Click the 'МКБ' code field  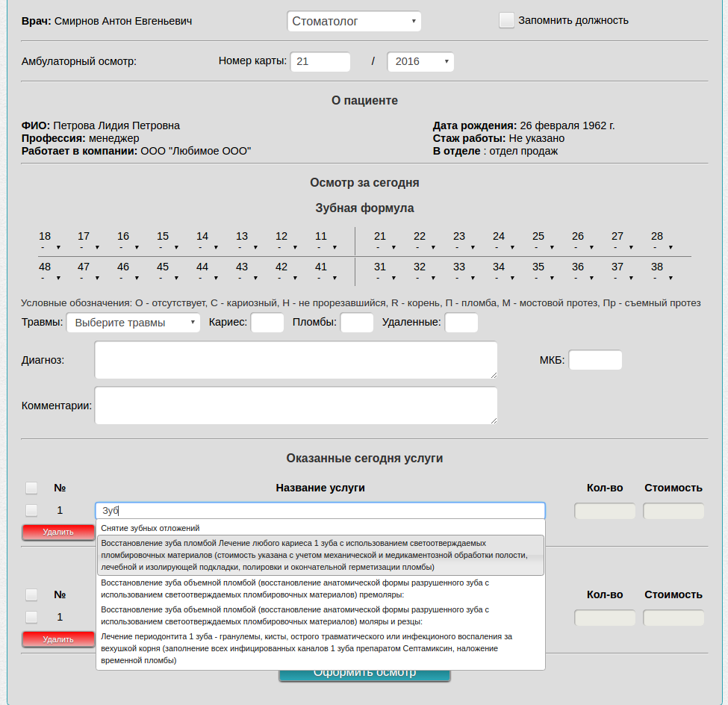pos(595,360)
